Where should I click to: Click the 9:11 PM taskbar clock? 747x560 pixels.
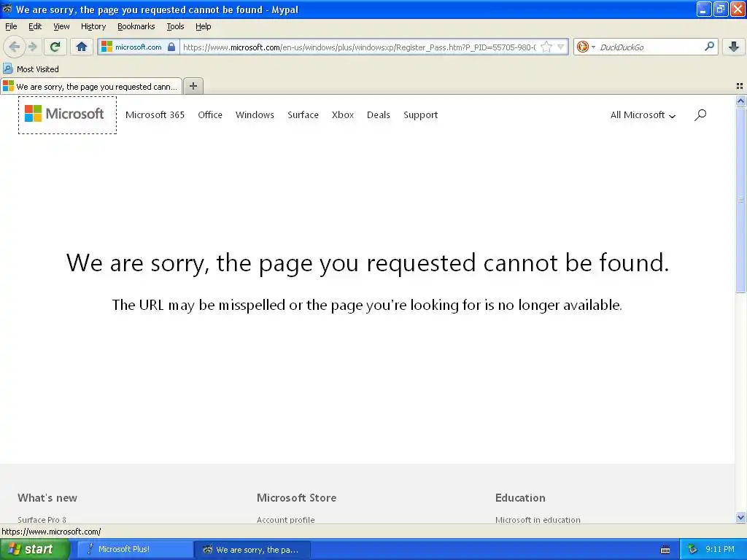click(x=720, y=550)
